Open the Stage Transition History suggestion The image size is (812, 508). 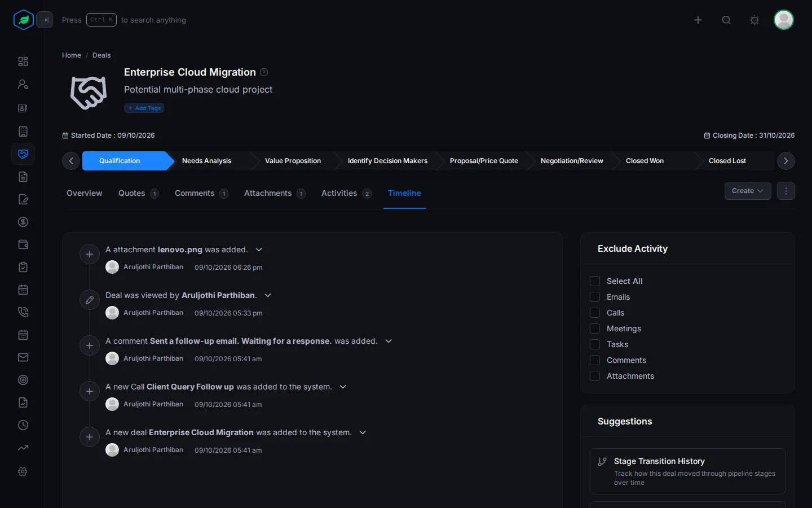687,471
